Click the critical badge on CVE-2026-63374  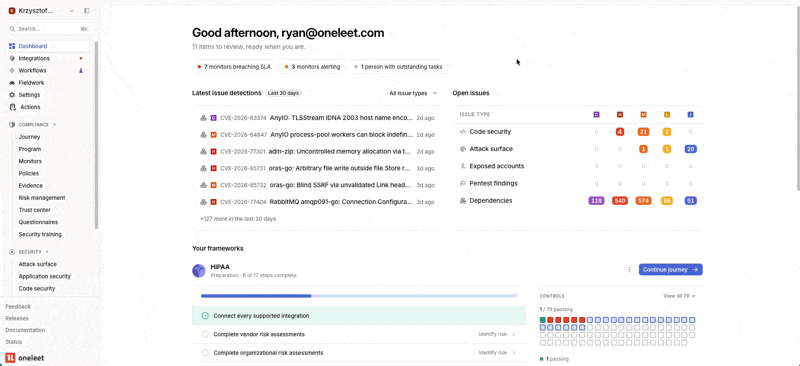tap(213, 118)
